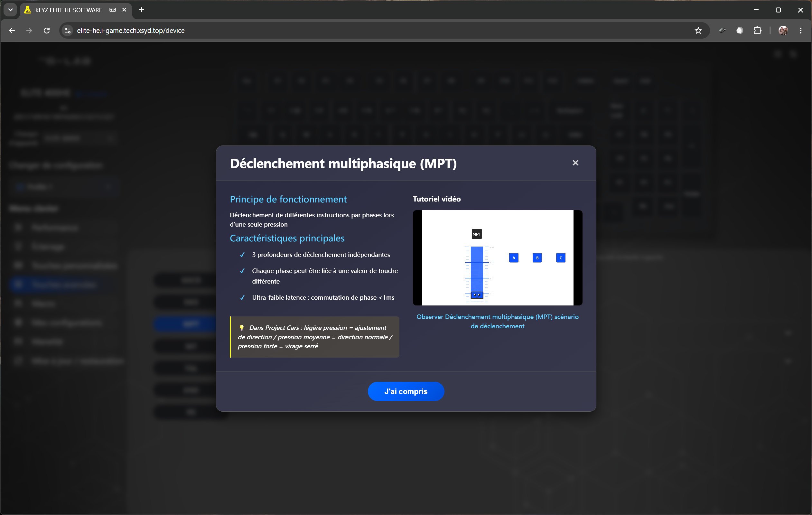Open the tab search dropdown arrow
The image size is (812, 515).
10,10
